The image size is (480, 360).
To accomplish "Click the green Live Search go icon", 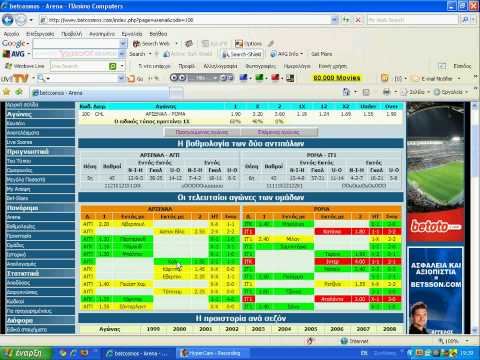I will [113, 66].
